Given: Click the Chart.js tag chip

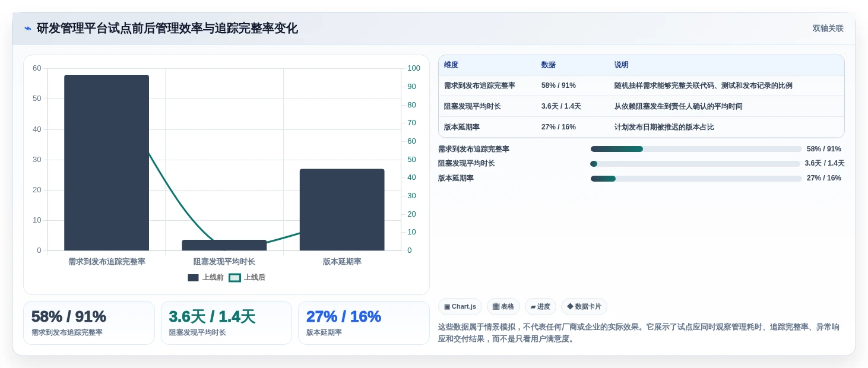Looking at the screenshot, I should pyautogui.click(x=460, y=307).
